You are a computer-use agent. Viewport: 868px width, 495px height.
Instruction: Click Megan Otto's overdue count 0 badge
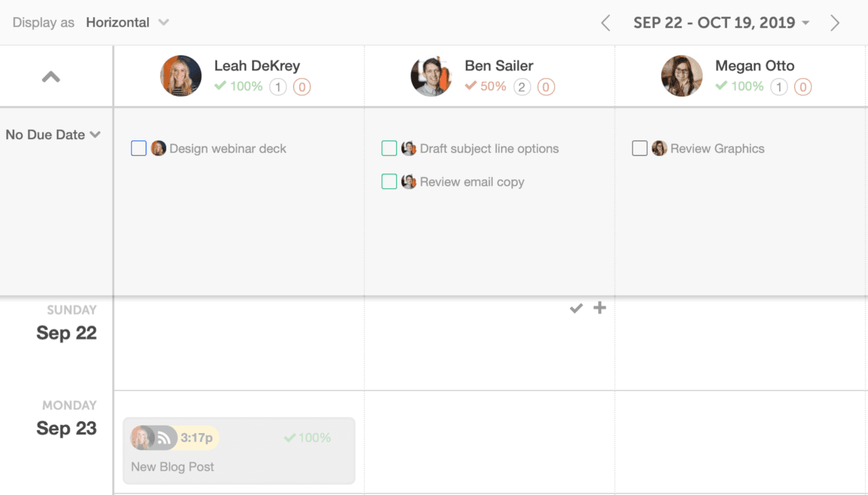pyautogui.click(x=803, y=86)
